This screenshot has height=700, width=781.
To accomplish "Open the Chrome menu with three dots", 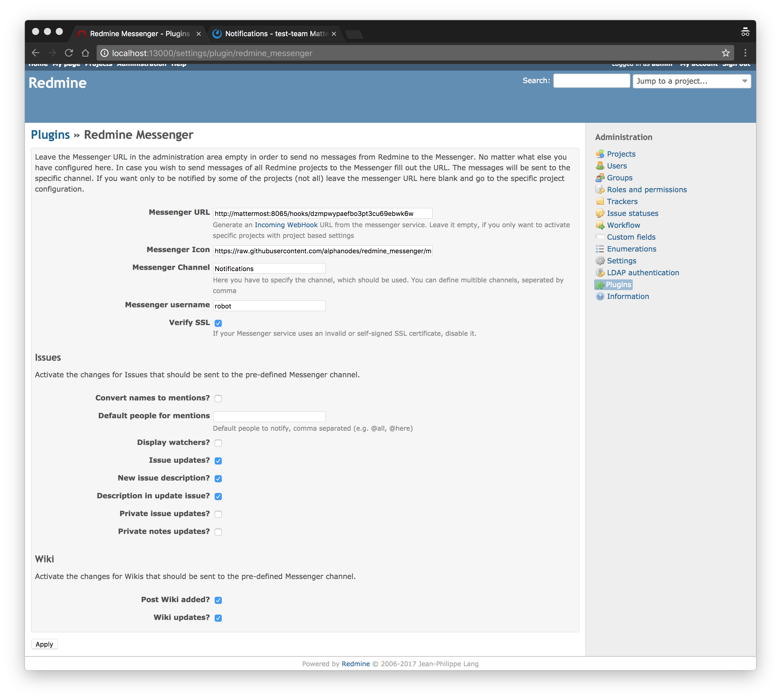I will point(745,53).
